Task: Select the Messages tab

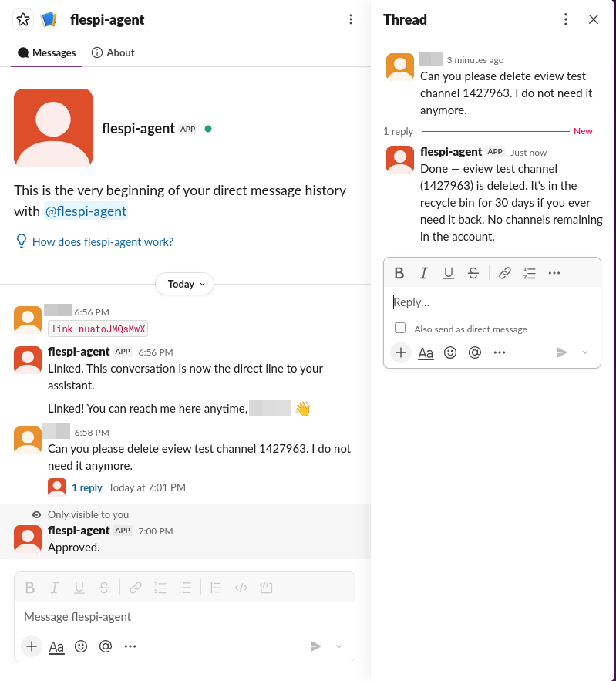Action: [x=46, y=52]
